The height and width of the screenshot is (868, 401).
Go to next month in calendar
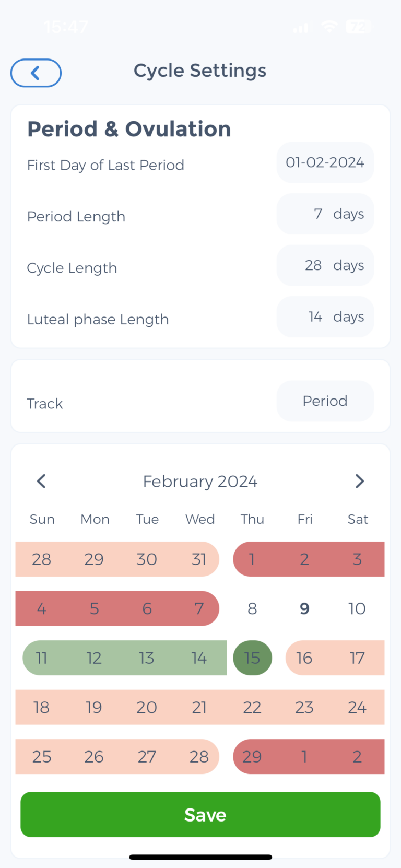(x=359, y=481)
